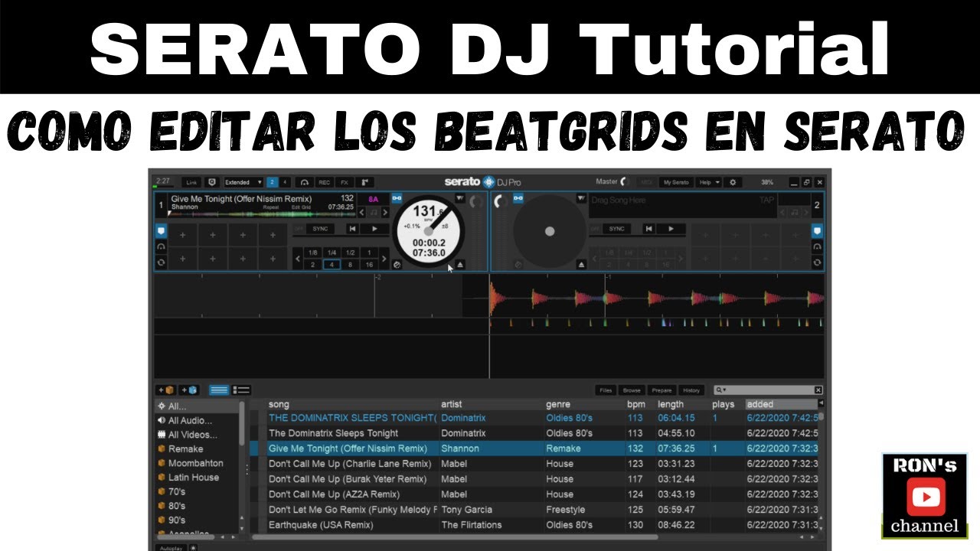Click in the library search field
The height and width of the screenshot is (551, 980).
point(769,390)
